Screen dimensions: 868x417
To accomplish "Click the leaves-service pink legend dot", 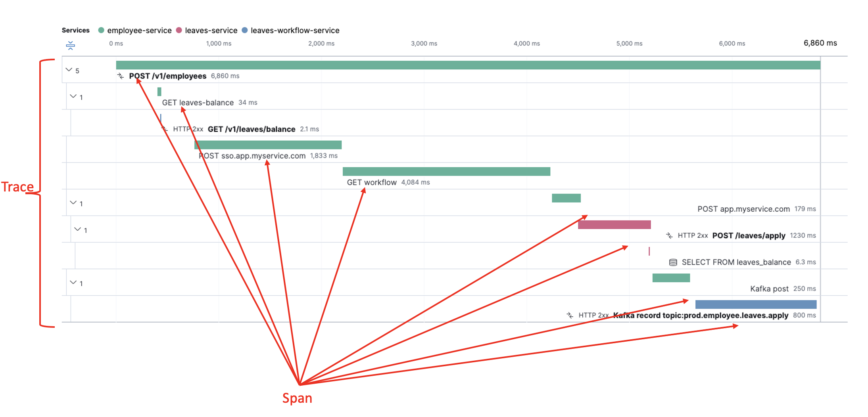I will click(179, 30).
